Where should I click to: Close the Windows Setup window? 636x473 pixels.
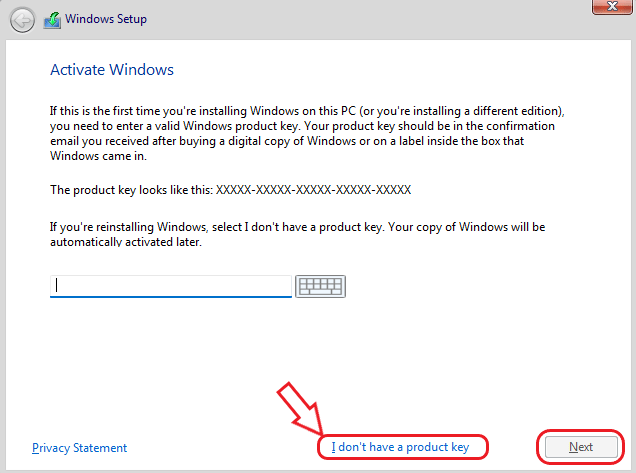(x=612, y=6)
